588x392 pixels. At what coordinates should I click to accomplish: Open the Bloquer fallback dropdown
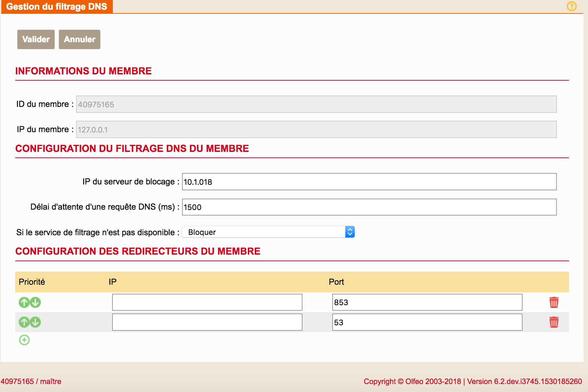tap(268, 232)
